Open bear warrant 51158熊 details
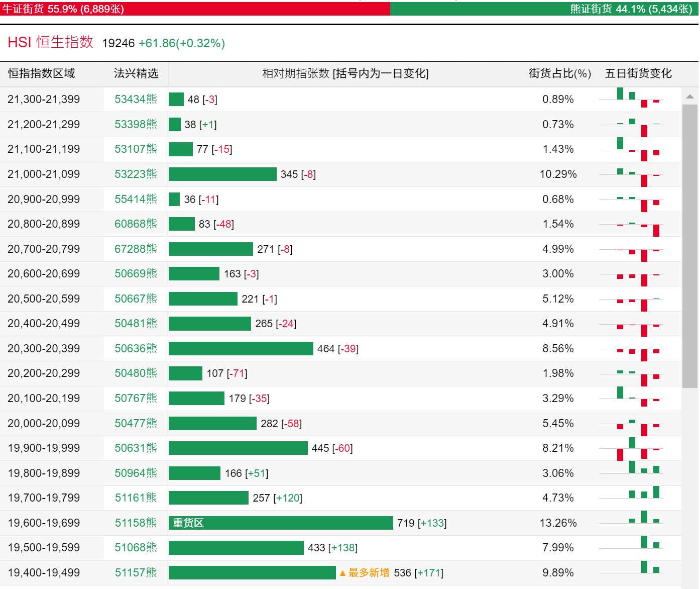 (x=136, y=523)
